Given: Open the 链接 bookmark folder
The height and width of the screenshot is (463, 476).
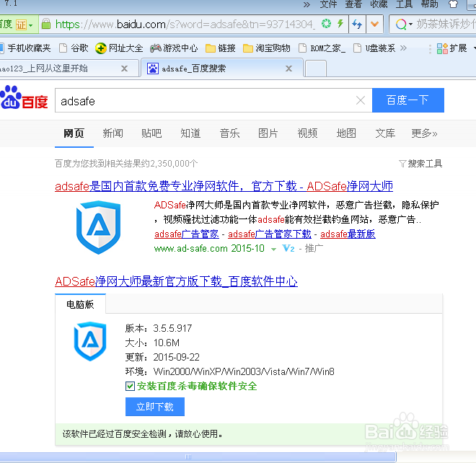Looking at the screenshot, I should (x=221, y=48).
